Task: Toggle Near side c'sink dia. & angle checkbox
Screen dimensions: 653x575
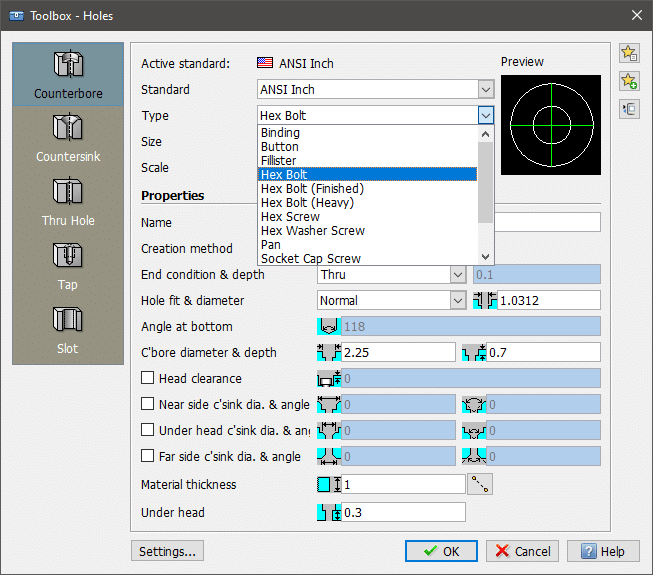Action: pos(148,405)
